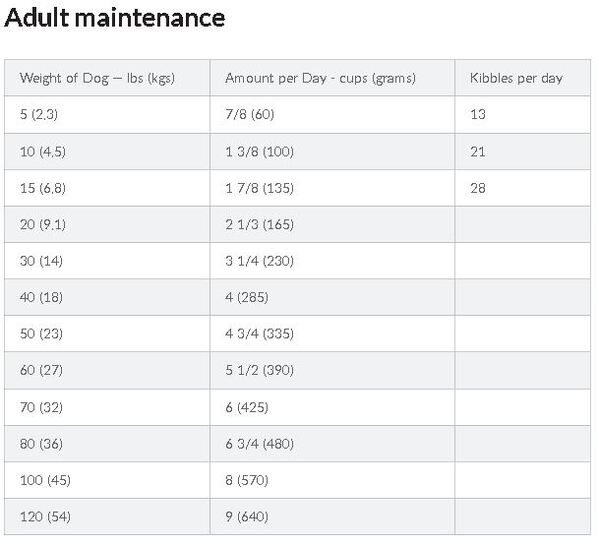
Task: Select the Kibbles per day column header
Action: (x=523, y=78)
